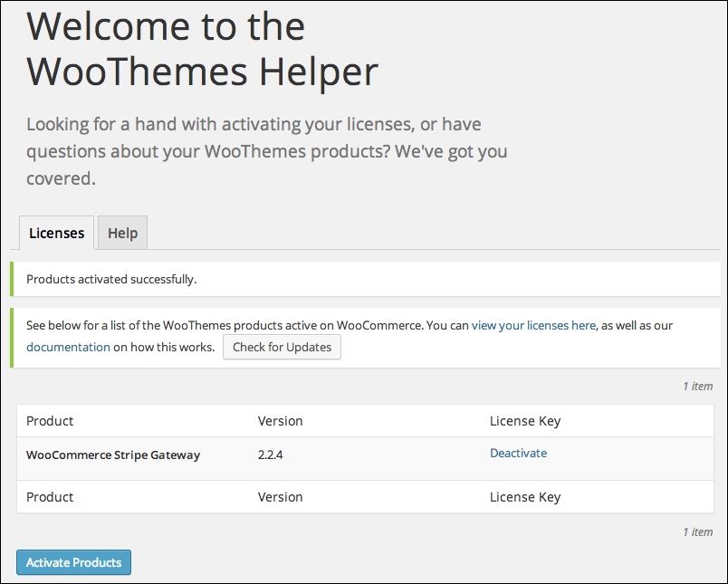Click the Product label in the table footer

50,497
